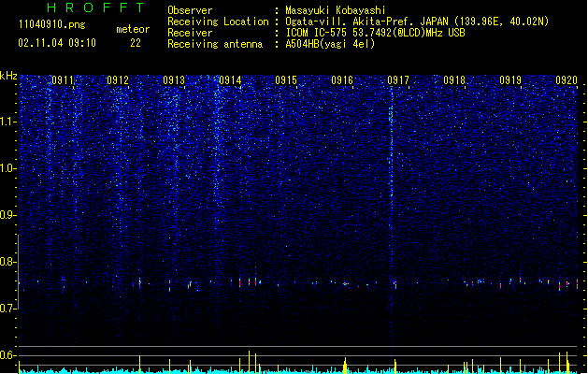The height and width of the screenshot is (374, 588).
Task: Click the ICOM IC-575 receiver value
Action: tap(375, 33)
